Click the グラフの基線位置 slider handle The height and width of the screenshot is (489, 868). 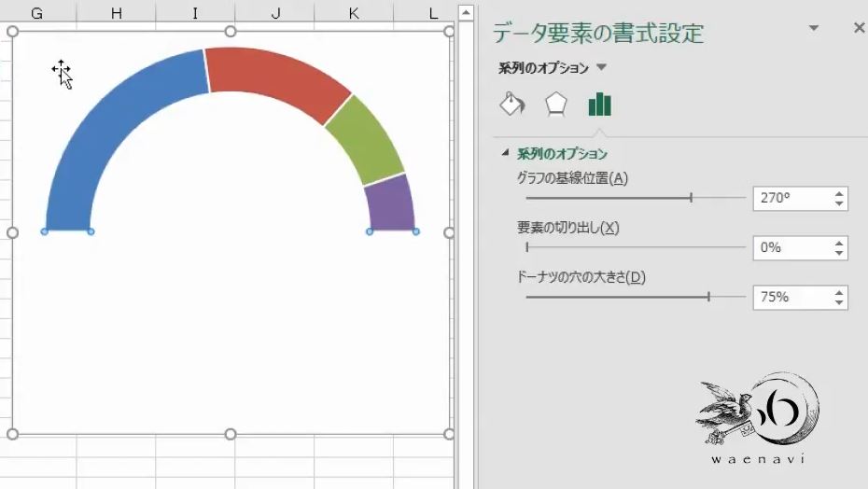(691, 198)
